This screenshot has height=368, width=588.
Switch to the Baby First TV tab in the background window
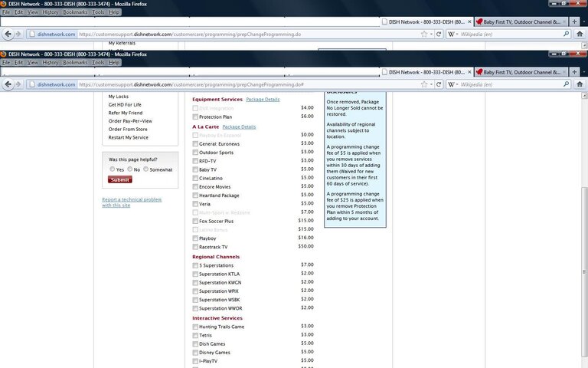point(521,21)
